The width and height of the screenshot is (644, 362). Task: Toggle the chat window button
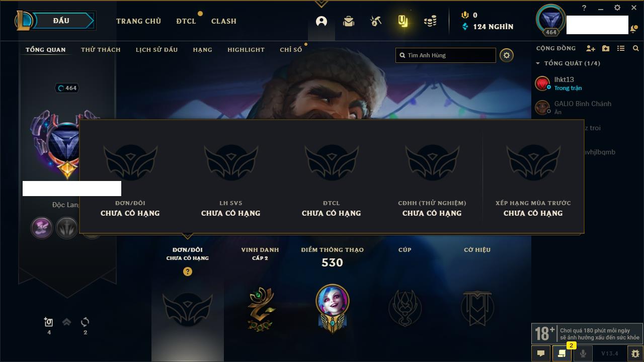coord(541,353)
